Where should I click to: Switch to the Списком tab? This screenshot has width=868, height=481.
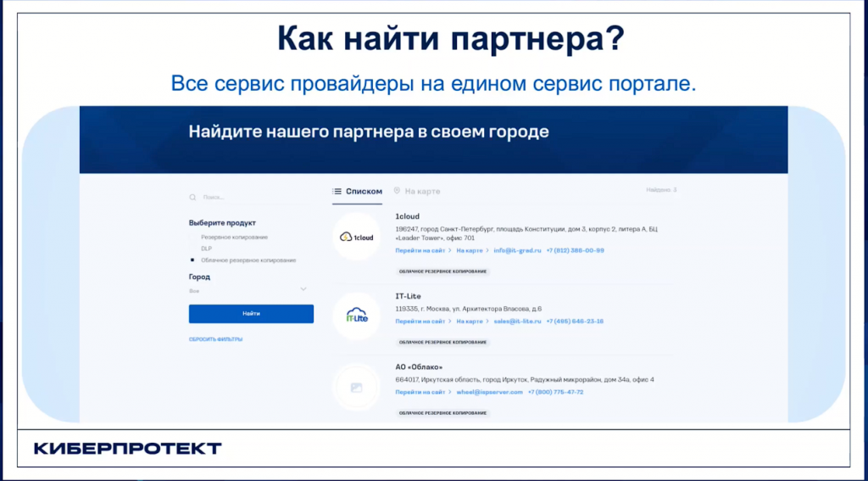(358, 192)
